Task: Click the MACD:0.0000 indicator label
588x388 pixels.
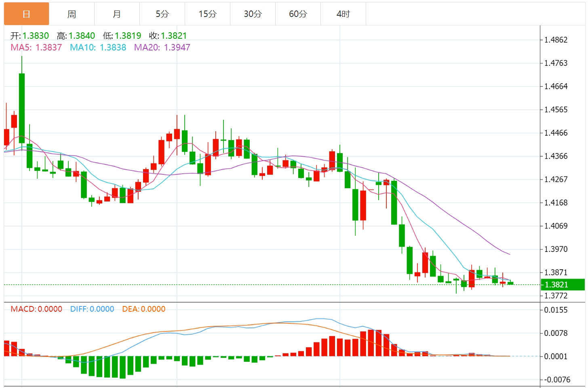Action: pyautogui.click(x=36, y=309)
